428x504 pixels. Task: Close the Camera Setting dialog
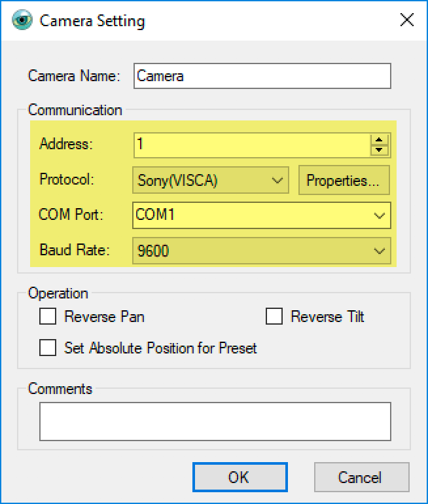click(407, 20)
